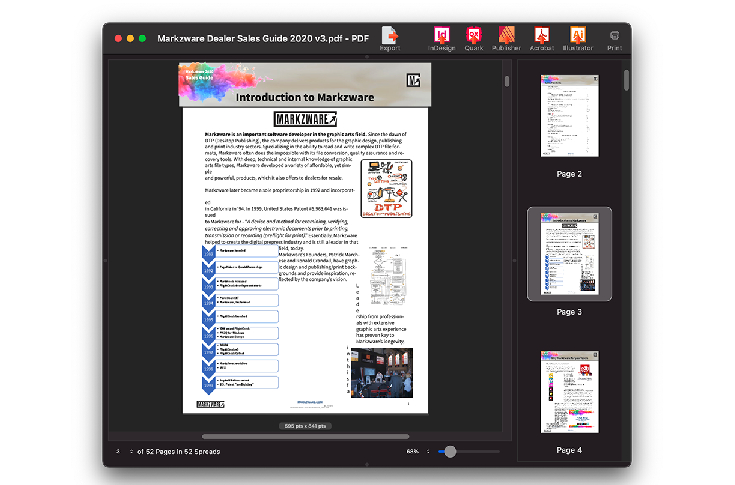735x485 pixels.
Task: Convert PDF to Illustrator format
Action: 578,39
